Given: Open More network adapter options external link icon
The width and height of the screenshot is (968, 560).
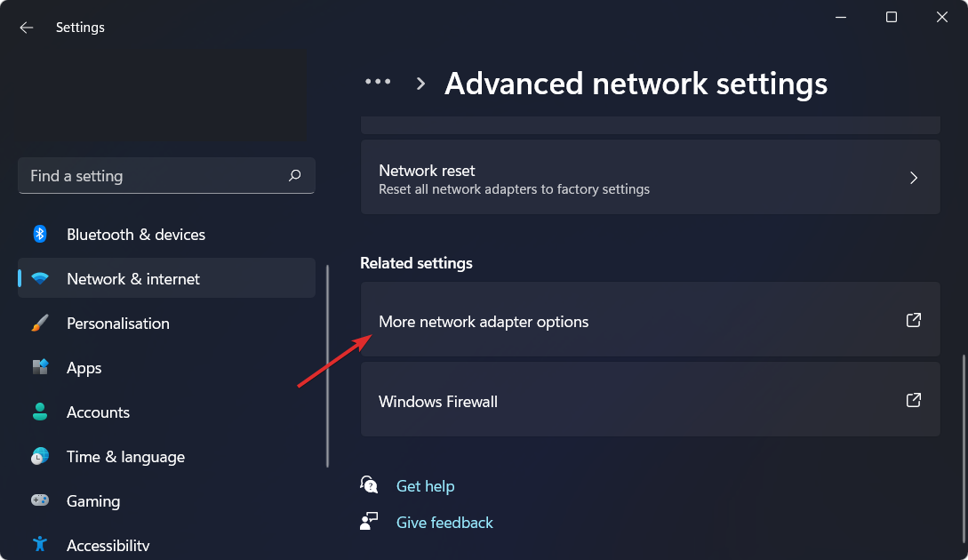Looking at the screenshot, I should (x=913, y=321).
